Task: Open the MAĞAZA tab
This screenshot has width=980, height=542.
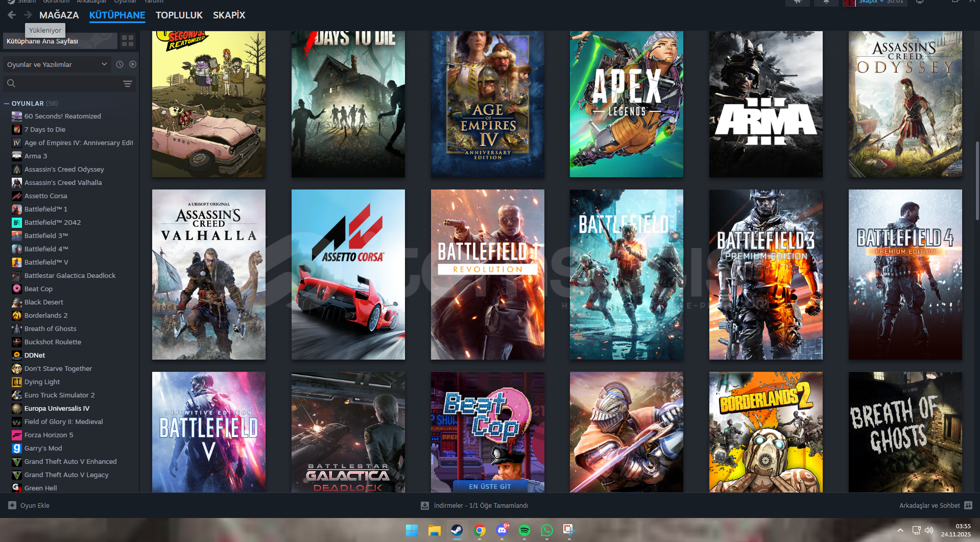Action: pyautogui.click(x=59, y=15)
